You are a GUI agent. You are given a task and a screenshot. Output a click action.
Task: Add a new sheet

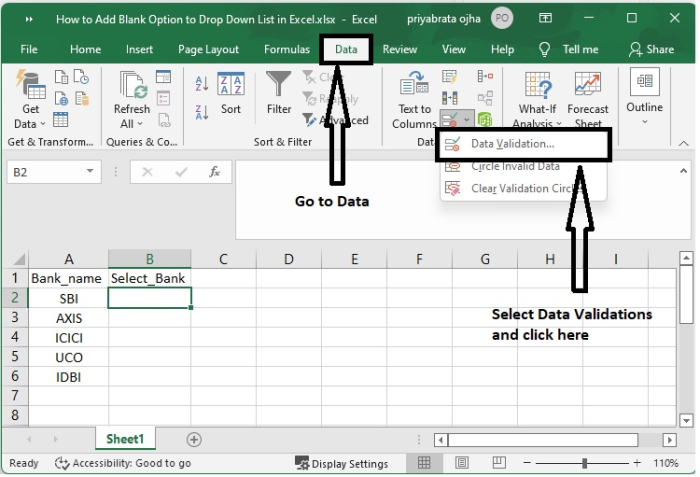pyautogui.click(x=194, y=439)
